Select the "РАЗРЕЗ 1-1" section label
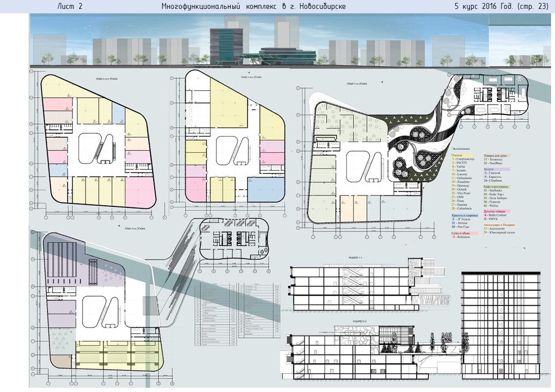Image resolution: width=555 pixels, height=392 pixels. pyautogui.click(x=355, y=259)
